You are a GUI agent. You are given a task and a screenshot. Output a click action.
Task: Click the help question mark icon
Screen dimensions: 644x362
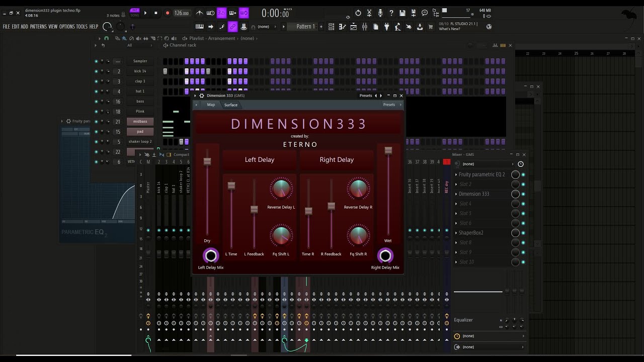click(x=391, y=13)
